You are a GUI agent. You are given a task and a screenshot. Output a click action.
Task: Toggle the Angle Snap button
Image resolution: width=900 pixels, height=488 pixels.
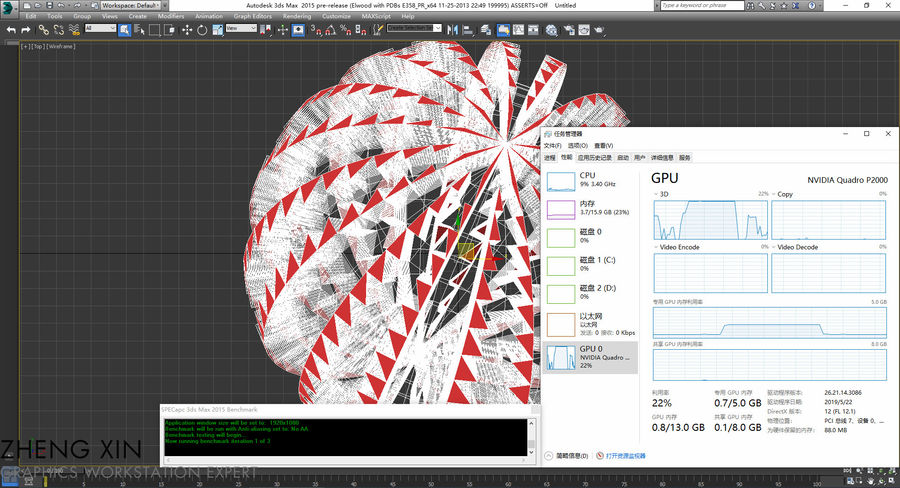[x=331, y=30]
